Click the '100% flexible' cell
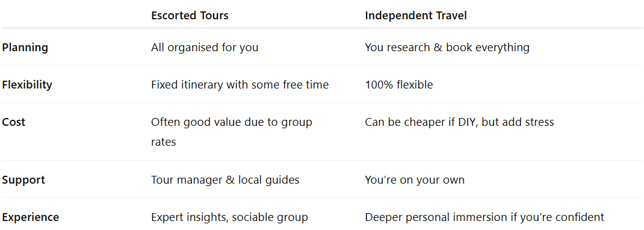This screenshot has height=230, width=644. click(399, 85)
